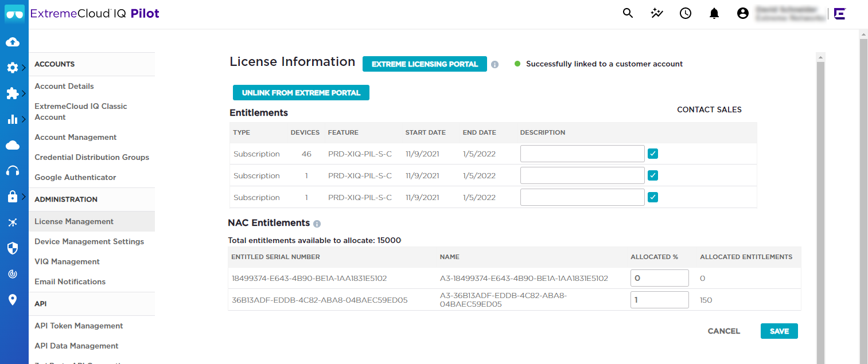Click Unlink From Extreme Portal
The image size is (868, 364).
pyautogui.click(x=301, y=93)
